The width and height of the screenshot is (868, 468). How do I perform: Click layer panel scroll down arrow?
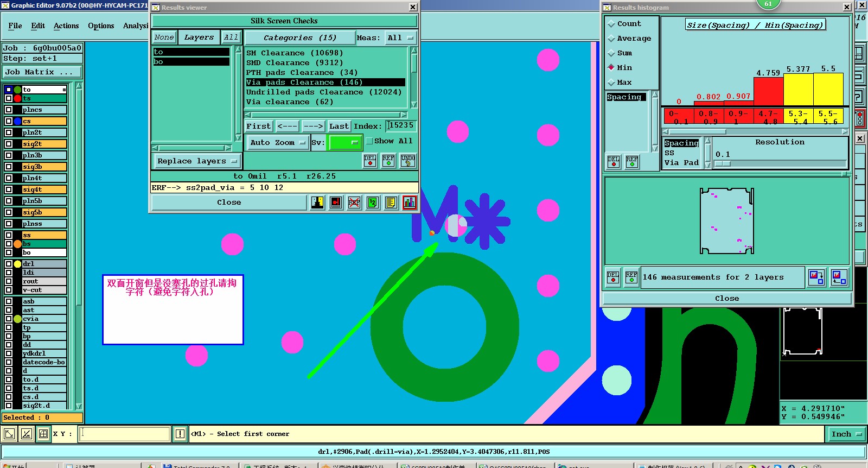pyautogui.click(x=79, y=406)
